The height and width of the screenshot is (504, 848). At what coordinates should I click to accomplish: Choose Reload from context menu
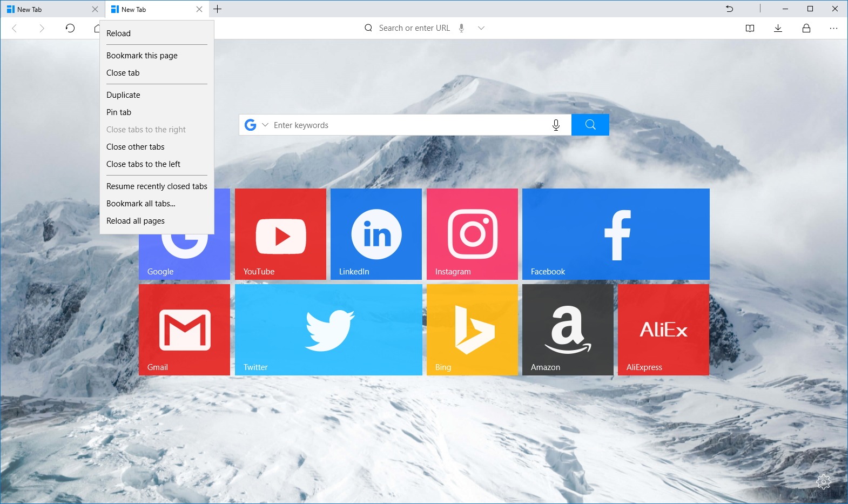157,33
